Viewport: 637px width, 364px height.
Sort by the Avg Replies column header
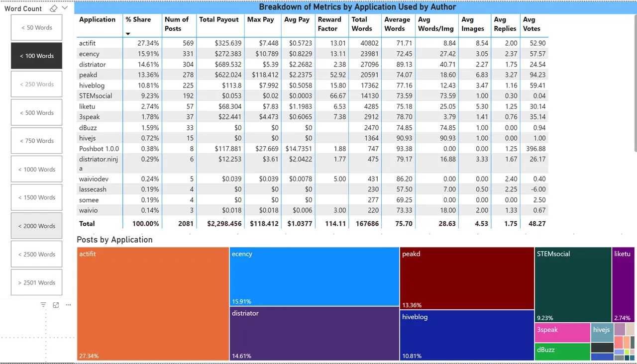click(505, 24)
